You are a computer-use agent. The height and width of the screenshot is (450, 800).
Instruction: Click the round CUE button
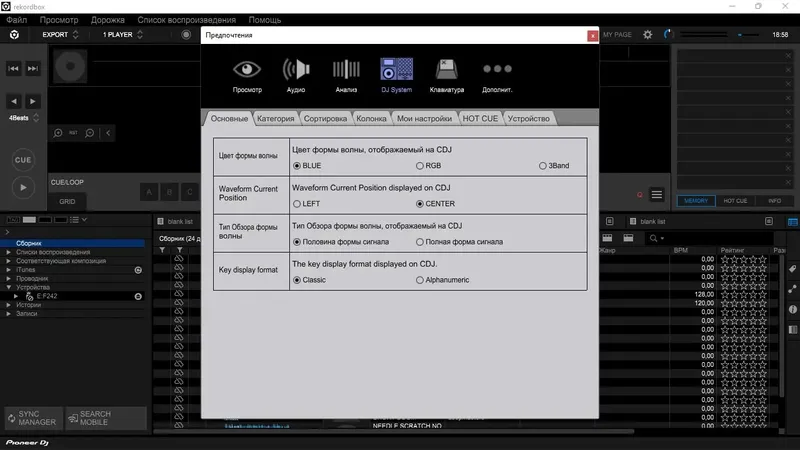point(23,160)
